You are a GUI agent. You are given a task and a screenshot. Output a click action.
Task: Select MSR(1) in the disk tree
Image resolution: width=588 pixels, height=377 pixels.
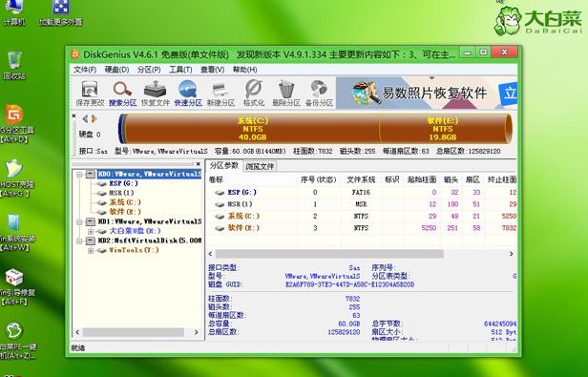point(121,193)
